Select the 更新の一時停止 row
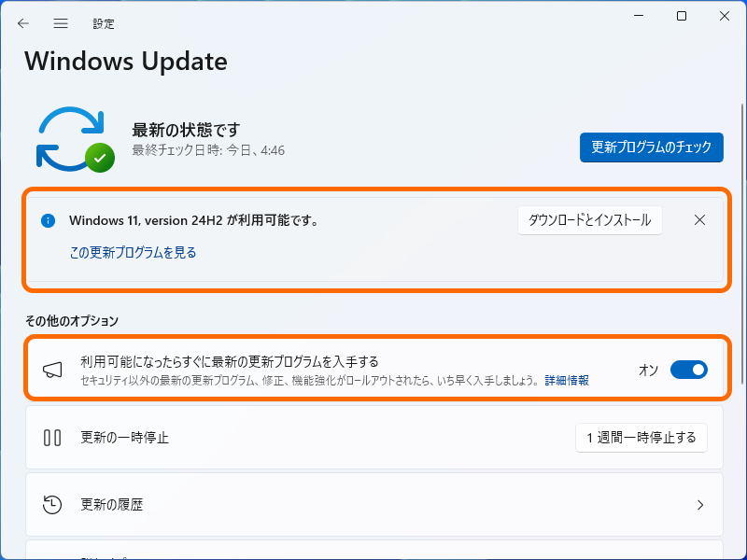Image resolution: width=747 pixels, height=560 pixels. (280, 437)
